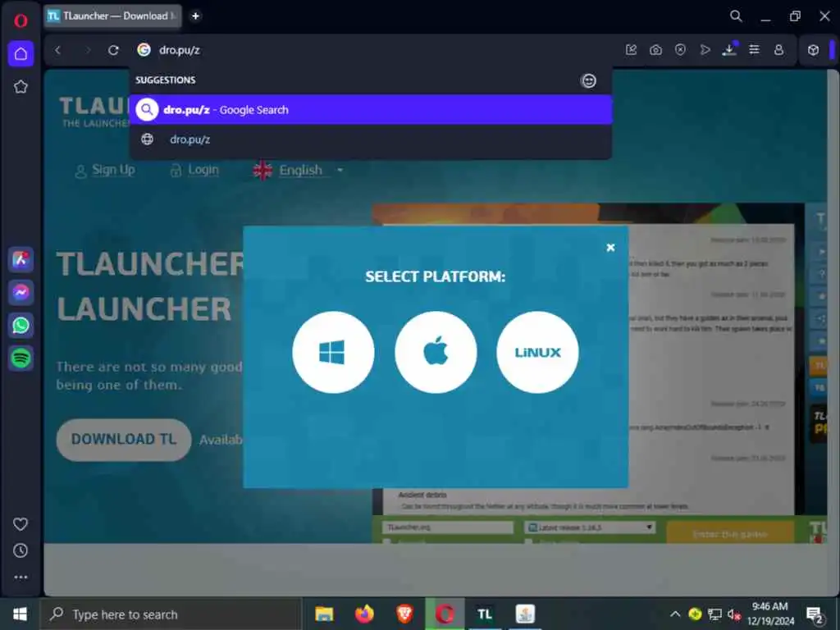Viewport: 840px width, 630px height.
Task: Choose the 'dro.pu/z - Google Search' suggestion
Action: click(x=371, y=110)
